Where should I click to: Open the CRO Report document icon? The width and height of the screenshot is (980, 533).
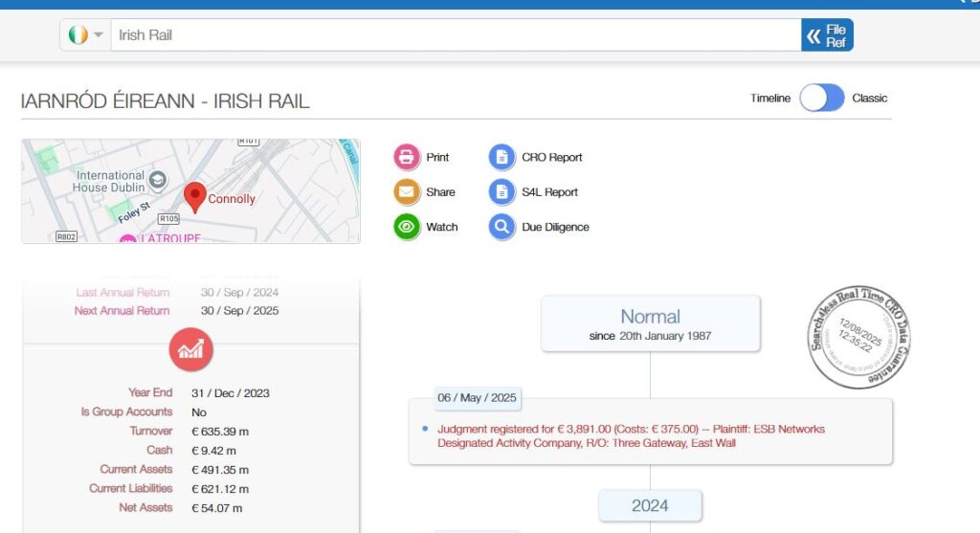pos(501,157)
